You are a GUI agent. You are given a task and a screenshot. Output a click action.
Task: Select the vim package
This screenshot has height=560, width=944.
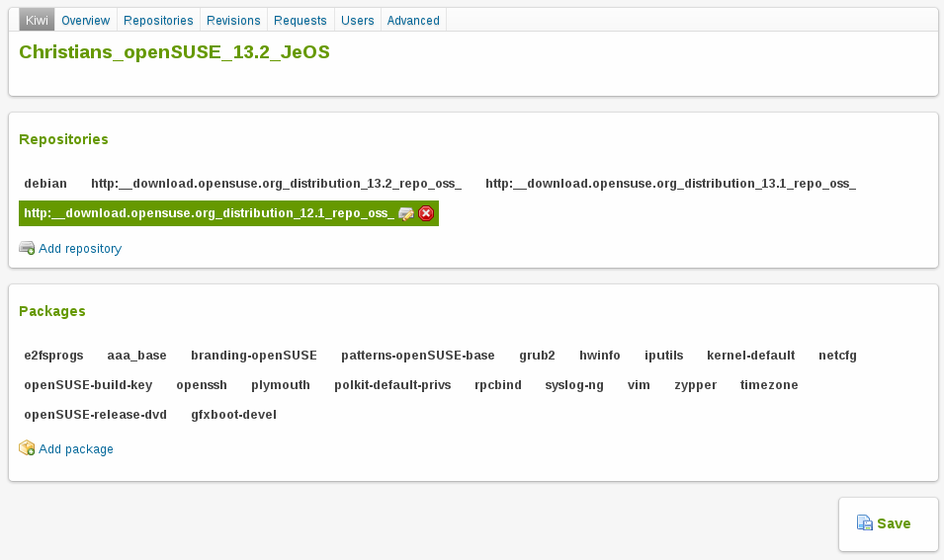(639, 385)
